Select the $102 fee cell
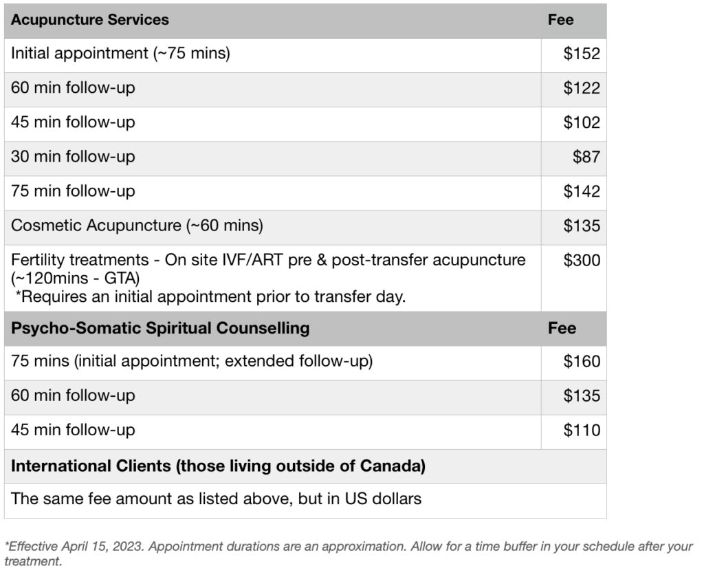The height and width of the screenshot is (588, 704). click(x=582, y=123)
